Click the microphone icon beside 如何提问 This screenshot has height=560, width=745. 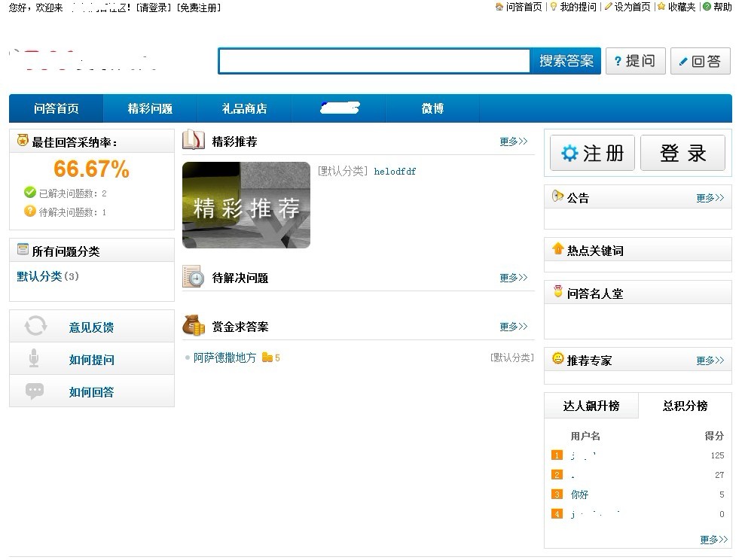click(34, 358)
